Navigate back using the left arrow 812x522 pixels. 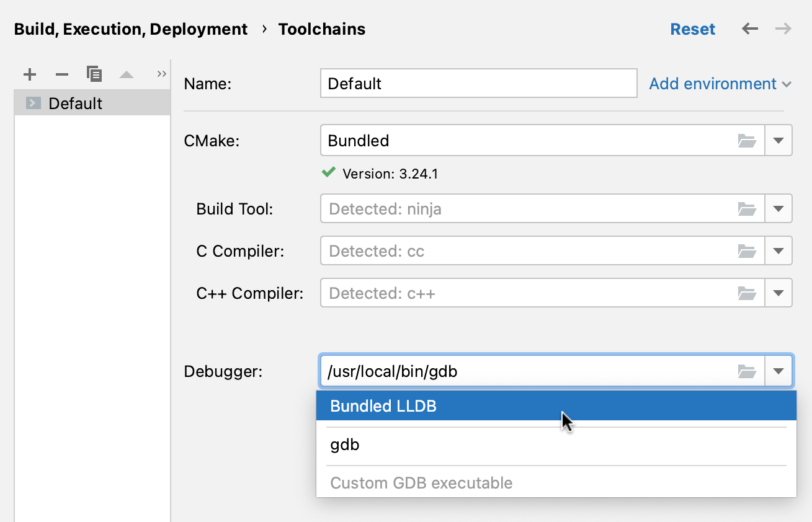click(x=749, y=29)
